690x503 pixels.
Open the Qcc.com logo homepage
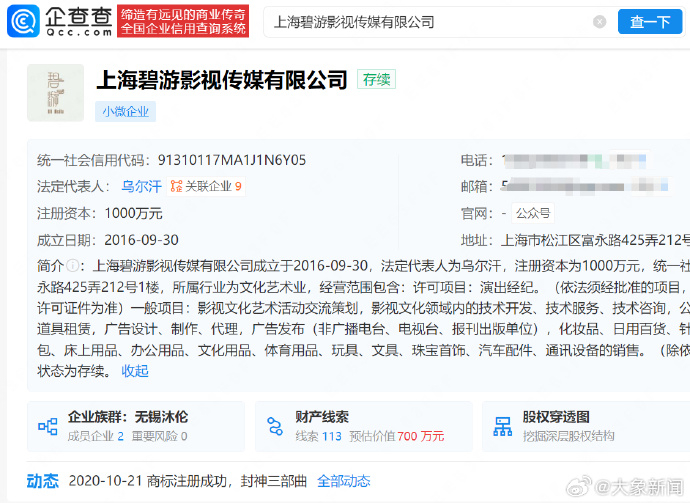coord(59,21)
